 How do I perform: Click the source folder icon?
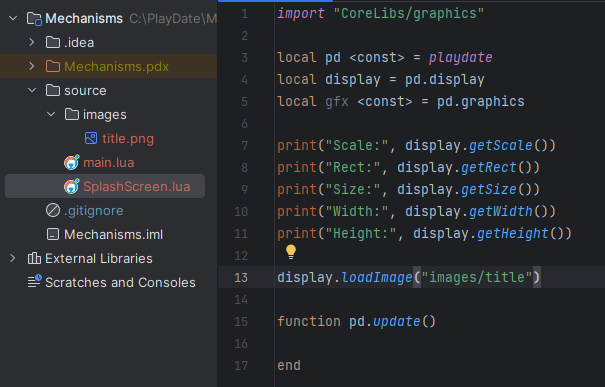coord(53,90)
